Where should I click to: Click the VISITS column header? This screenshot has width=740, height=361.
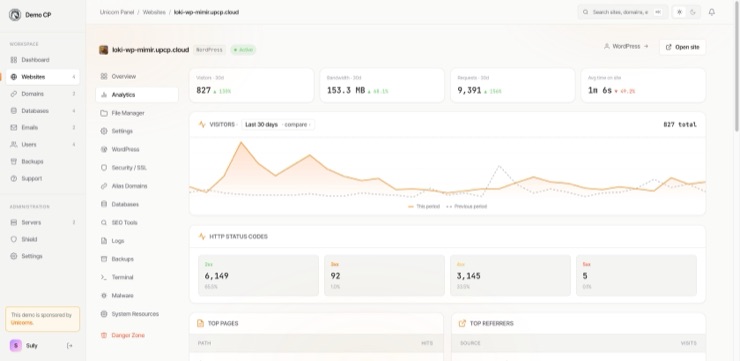pos(689,343)
